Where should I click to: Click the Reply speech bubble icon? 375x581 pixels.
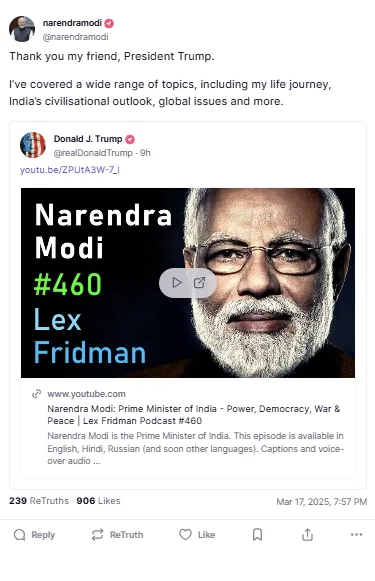(x=19, y=535)
